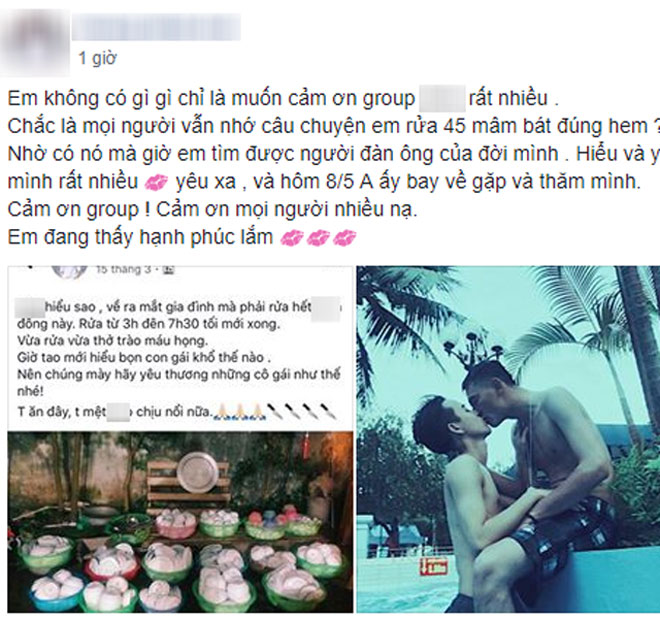
Task: Open the blurred author name link
Action: point(156,27)
